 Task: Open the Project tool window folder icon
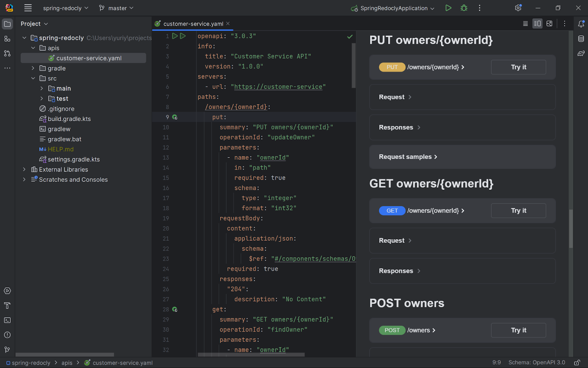click(7, 24)
